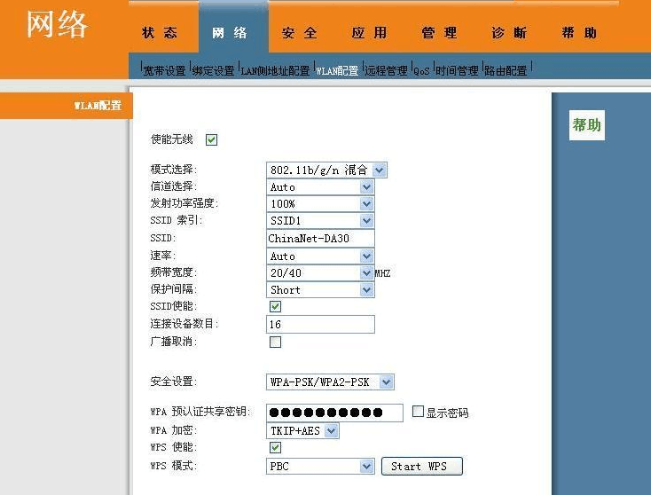Check the 显示密码 box

(x=418, y=412)
